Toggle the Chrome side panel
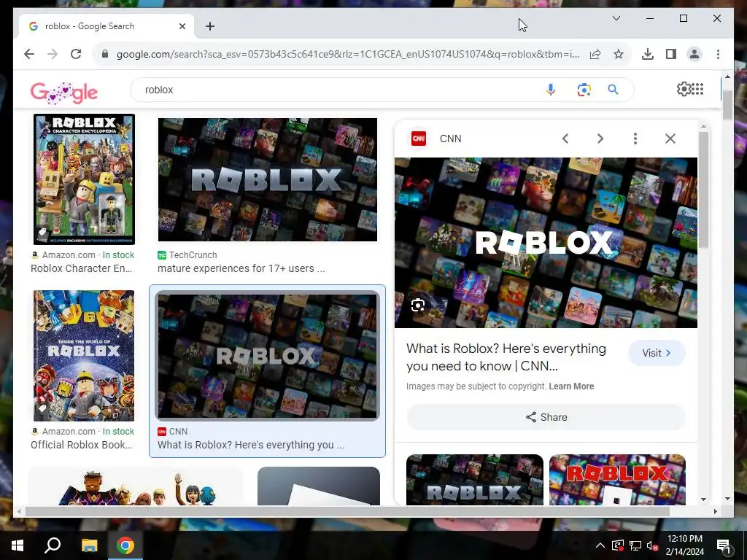This screenshot has height=560, width=747. [671, 54]
